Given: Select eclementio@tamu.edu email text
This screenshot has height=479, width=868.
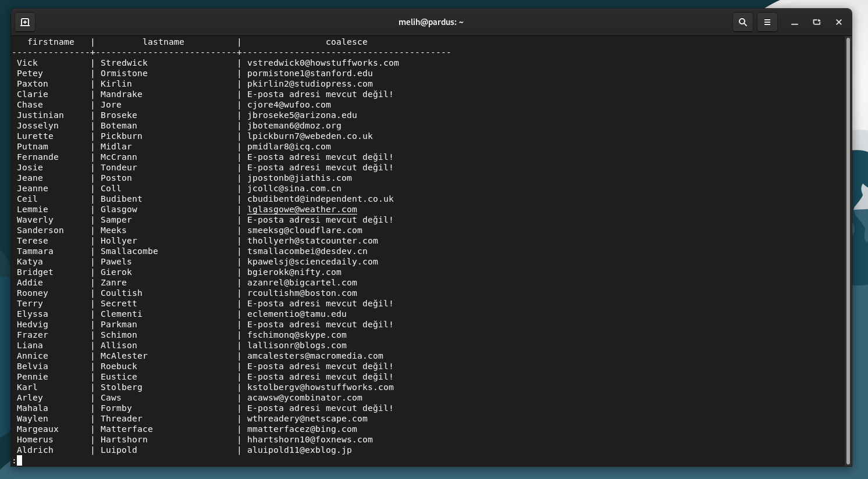Looking at the screenshot, I should (x=297, y=314).
